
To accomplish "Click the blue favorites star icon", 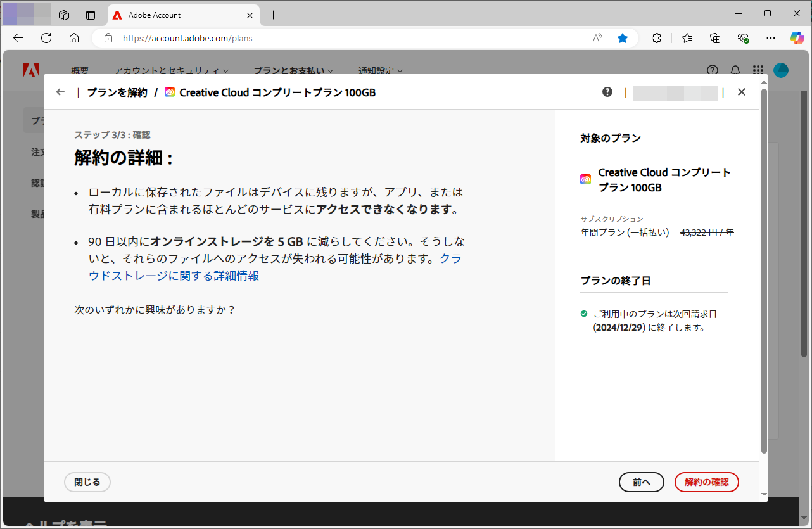I will click(623, 38).
